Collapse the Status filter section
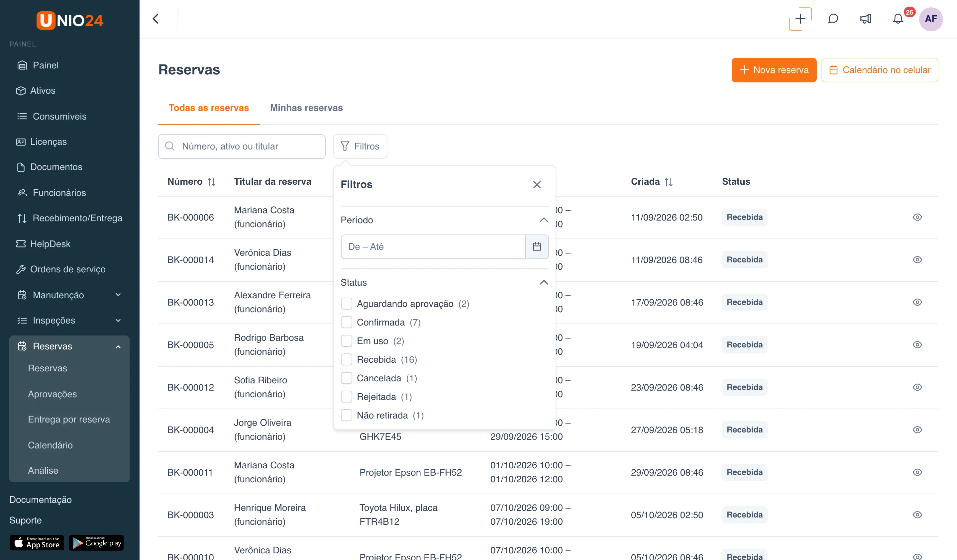Viewport: 957px width, 560px height. click(x=544, y=282)
